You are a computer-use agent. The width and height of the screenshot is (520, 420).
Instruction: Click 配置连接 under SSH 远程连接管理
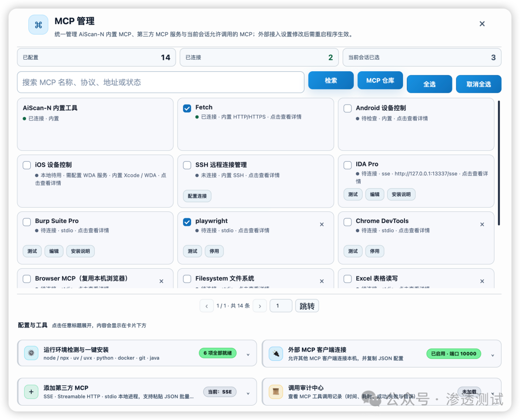tap(197, 196)
